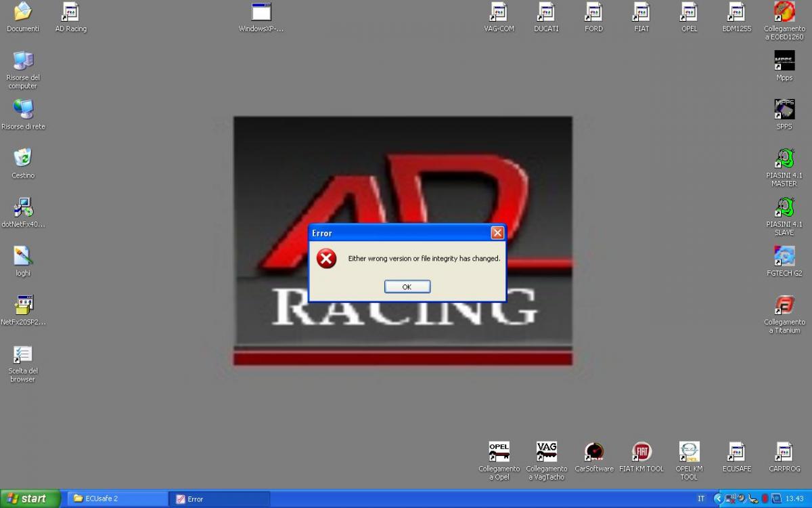The image size is (812, 508).
Task: Switch to ECUsafe 2 taskbar window
Action: pos(117,499)
